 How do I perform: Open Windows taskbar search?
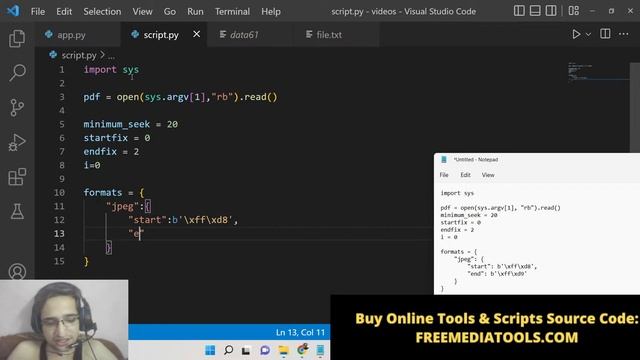(229, 350)
